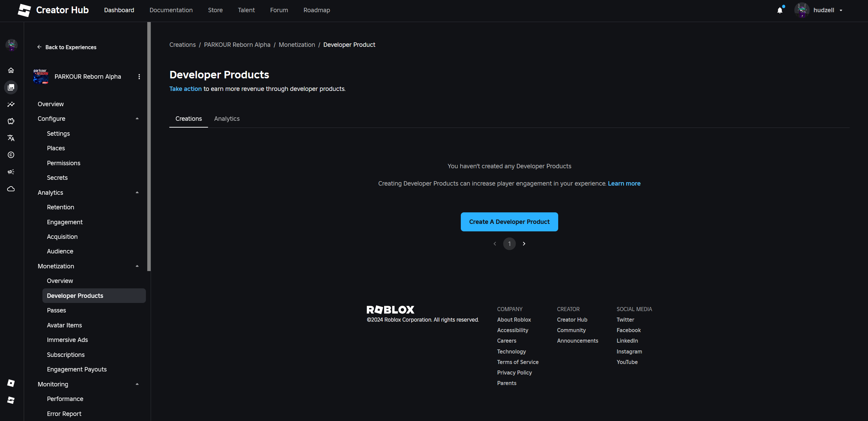Collapse the Analytics sidebar section
868x421 pixels.
pyautogui.click(x=137, y=192)
